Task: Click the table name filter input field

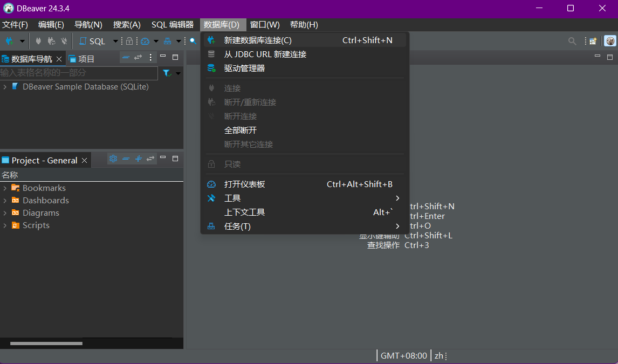Action: click(79, 73)
